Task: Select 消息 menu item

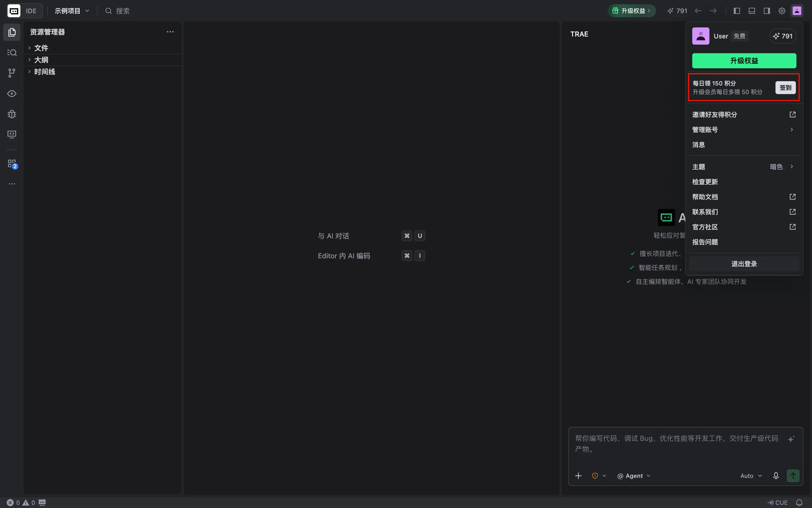Action: 744,145
